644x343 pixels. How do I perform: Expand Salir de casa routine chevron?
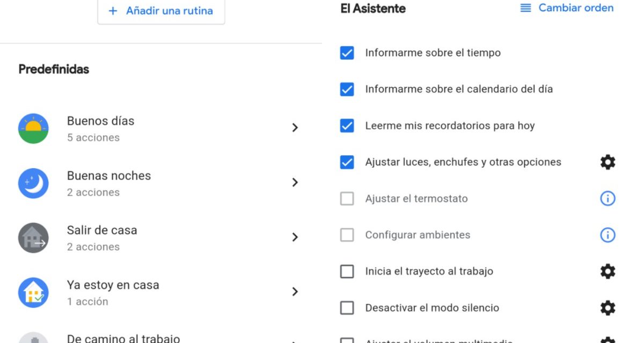(295, 237)
